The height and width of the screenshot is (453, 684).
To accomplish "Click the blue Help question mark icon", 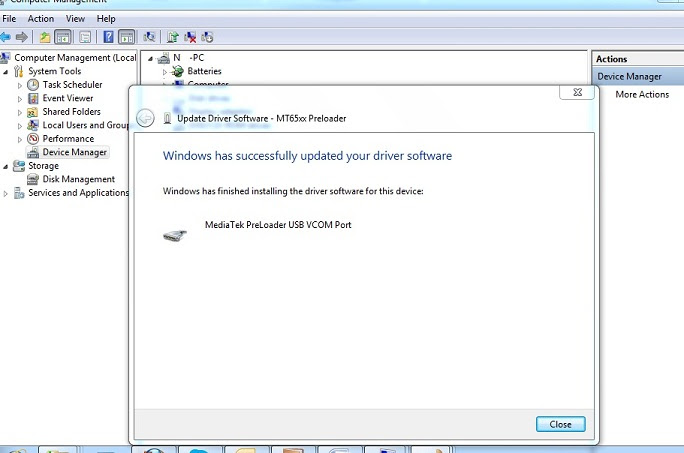I will pyautogui.click(x=108, y=38).
